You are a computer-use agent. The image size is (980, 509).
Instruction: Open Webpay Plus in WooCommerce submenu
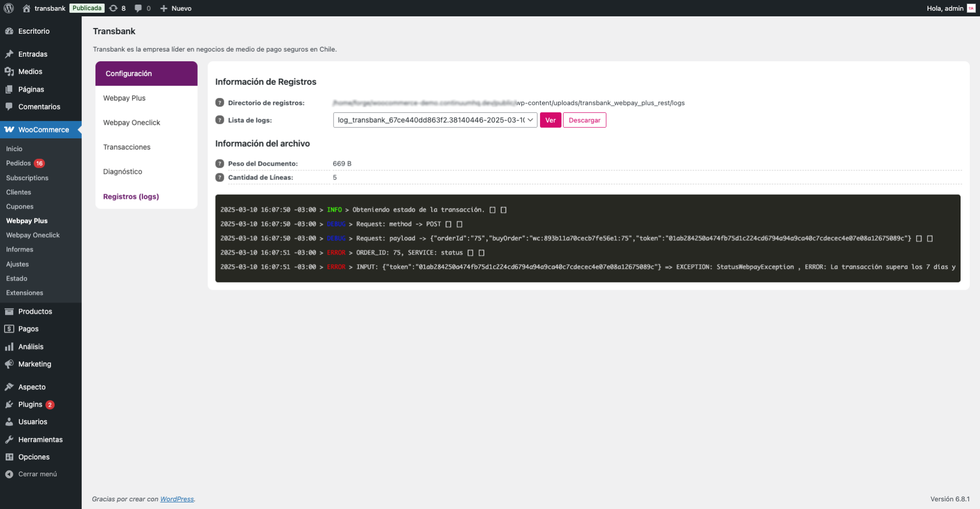point(27,221)
